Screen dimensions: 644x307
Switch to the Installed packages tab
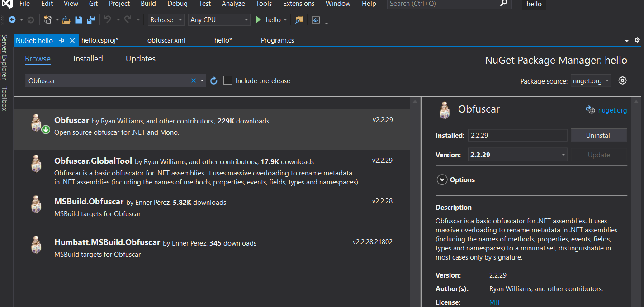(x=88, y=59)
